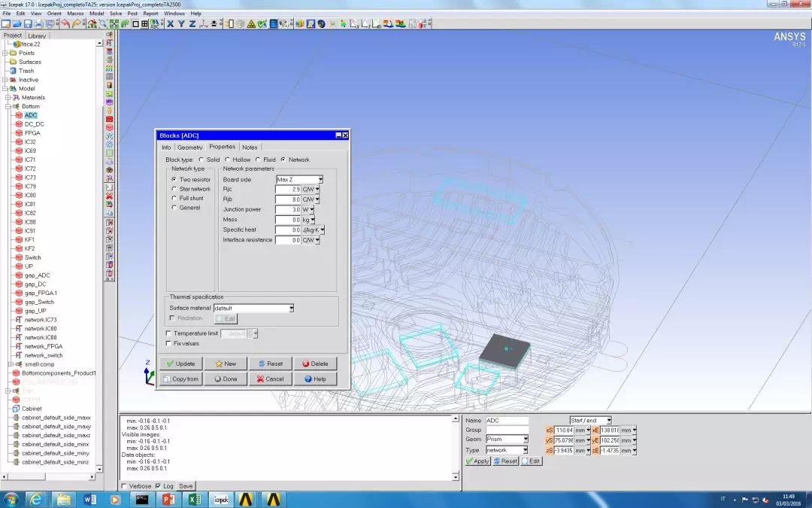Check the Fix values checkbox
812x508 pixels.
point(168,343)
